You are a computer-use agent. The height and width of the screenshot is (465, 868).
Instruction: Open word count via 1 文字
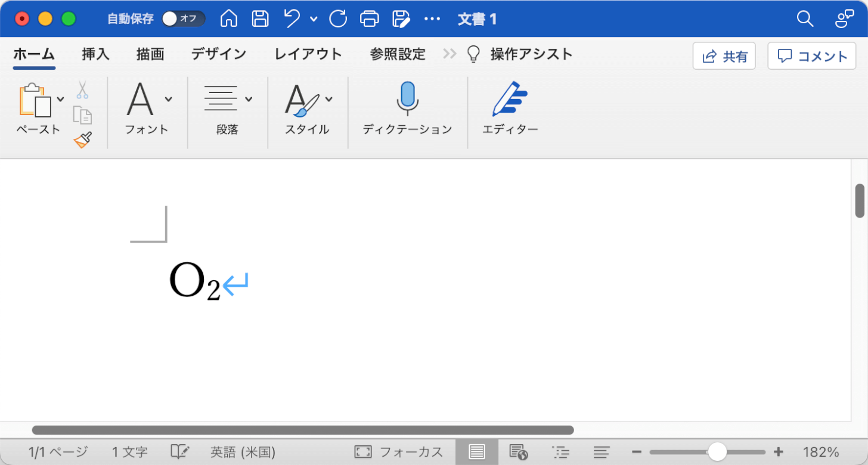[130, 452]
